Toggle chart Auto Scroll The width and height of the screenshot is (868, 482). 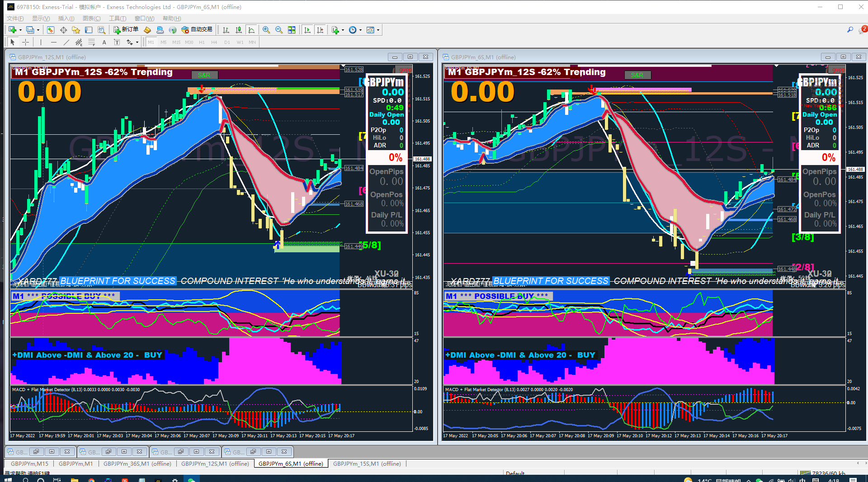click(307, 30)
